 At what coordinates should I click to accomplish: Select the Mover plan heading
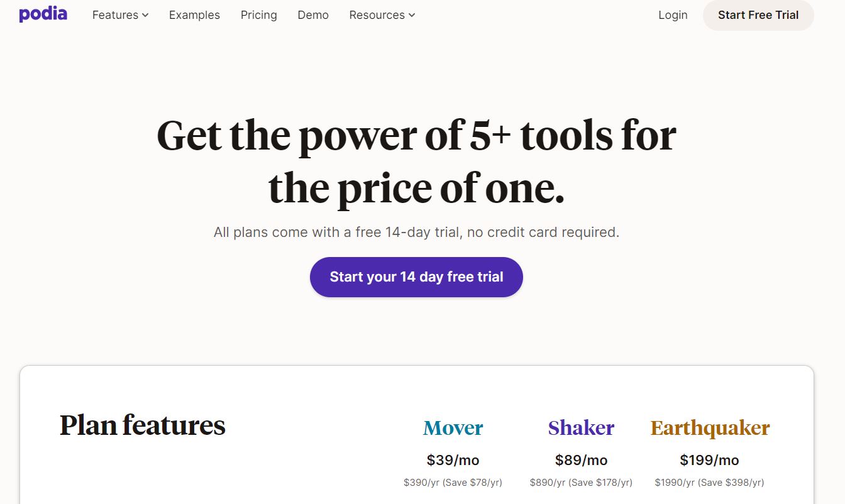pos(453,428)
